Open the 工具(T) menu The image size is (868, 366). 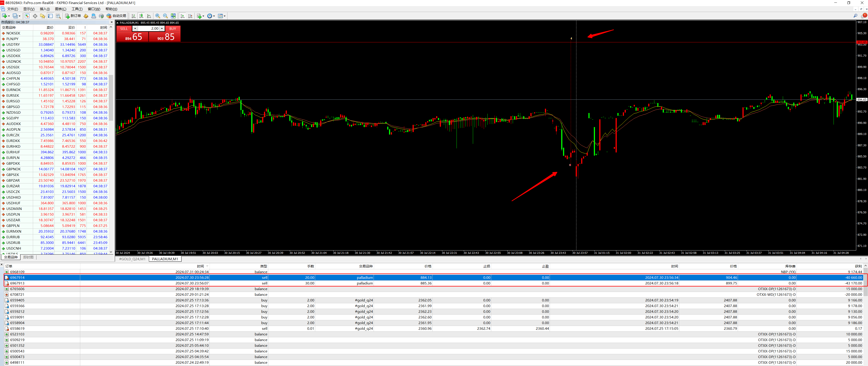[x=77, y=9]
